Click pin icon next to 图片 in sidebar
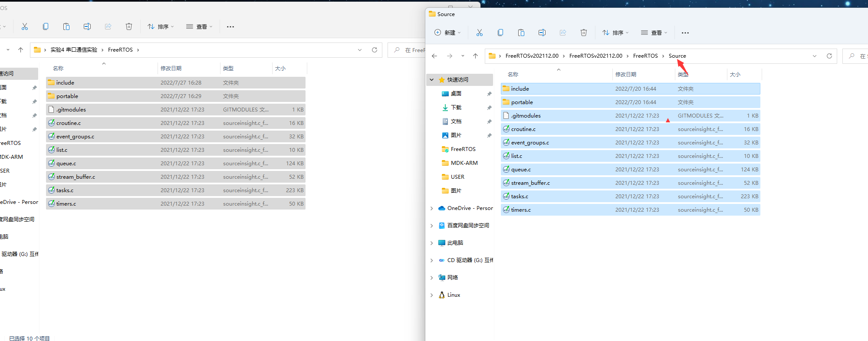 (x=489, y=135)
